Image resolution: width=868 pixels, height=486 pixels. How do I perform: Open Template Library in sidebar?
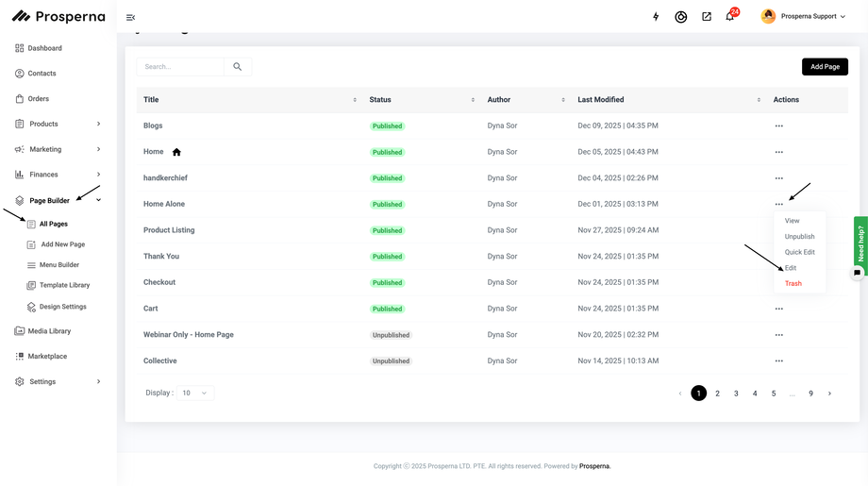[64, 285]
